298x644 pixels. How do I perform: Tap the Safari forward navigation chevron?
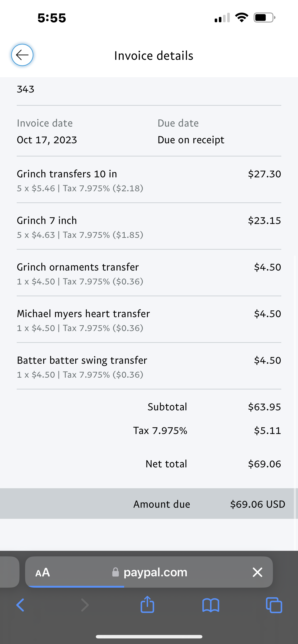point(85,605)
